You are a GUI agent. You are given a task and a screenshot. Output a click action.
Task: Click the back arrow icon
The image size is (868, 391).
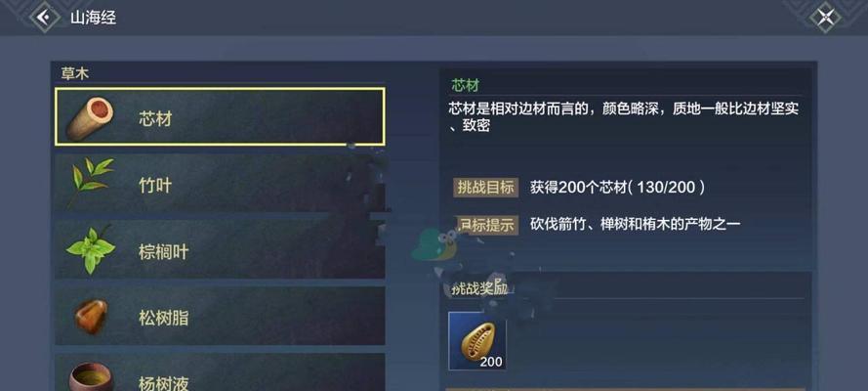[x=44, y=18]
